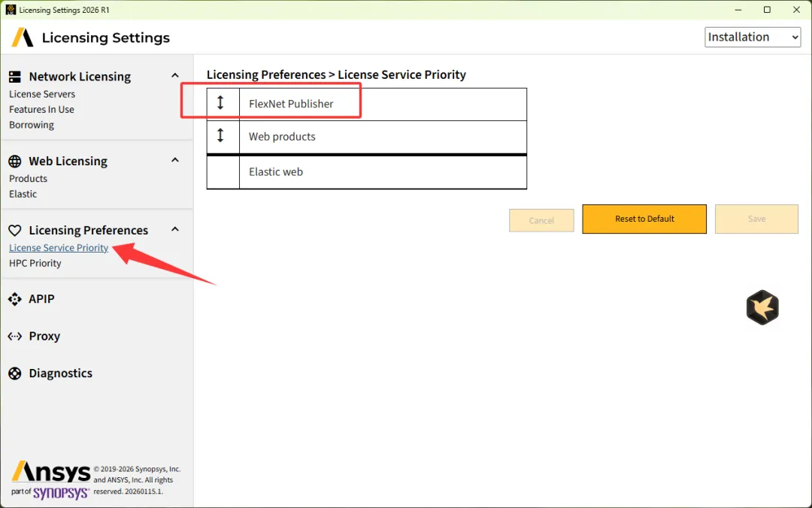812x508 pixels.
Task: Click the reorder arrow beside FlexNet Publisher
Action: [x=220, y=103]
